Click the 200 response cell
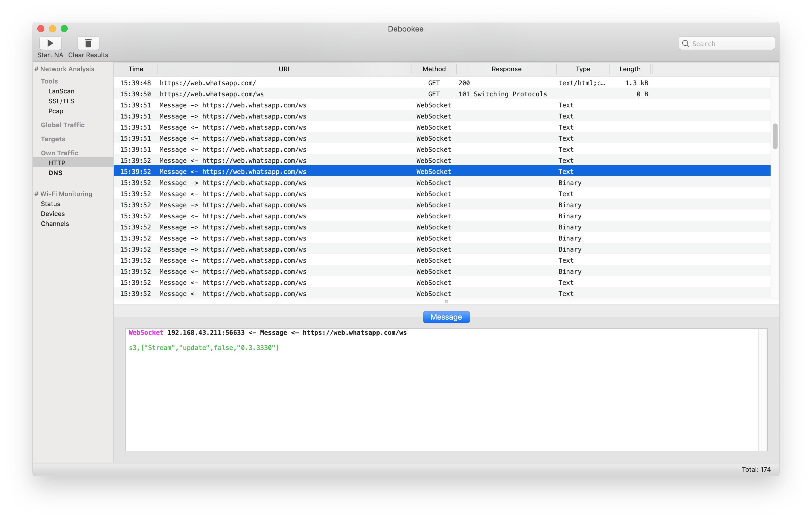812x519 pixels. (464, 83)
